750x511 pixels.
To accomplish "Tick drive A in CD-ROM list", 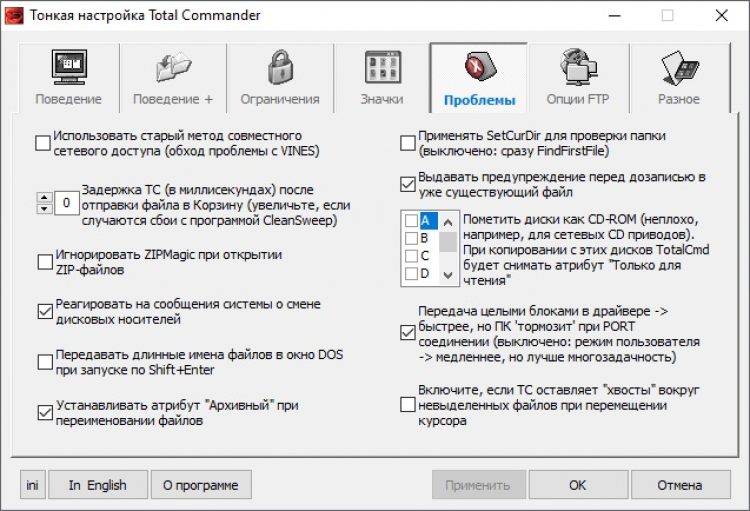I will pos(411,221).
